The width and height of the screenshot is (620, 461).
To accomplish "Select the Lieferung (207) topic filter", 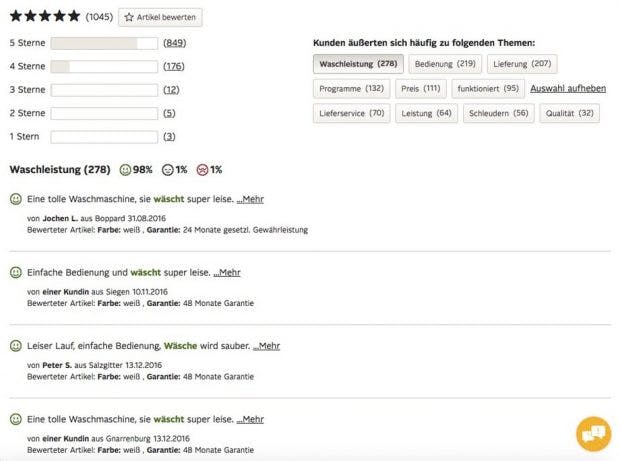I will [x=522, y=64].
